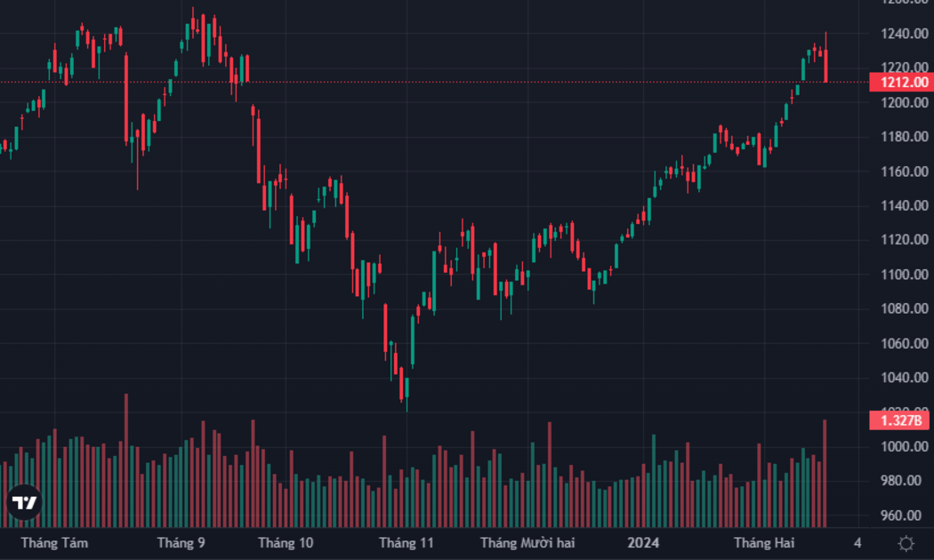Click the red 1212.00 current price label
The width and height of the screenshot is (934, 560).
tap(901, 82)
